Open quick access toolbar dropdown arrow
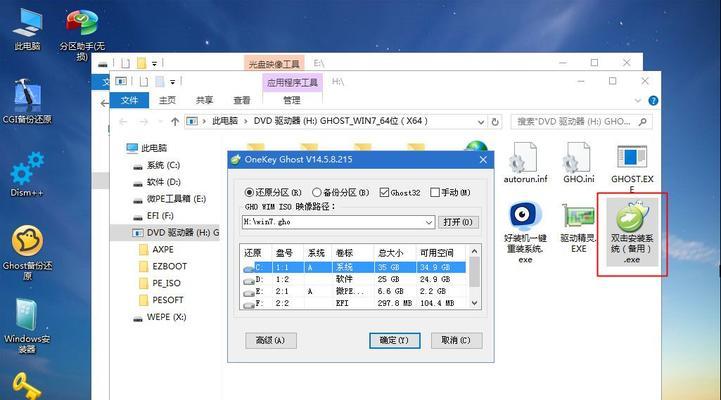 click(172, 82)
